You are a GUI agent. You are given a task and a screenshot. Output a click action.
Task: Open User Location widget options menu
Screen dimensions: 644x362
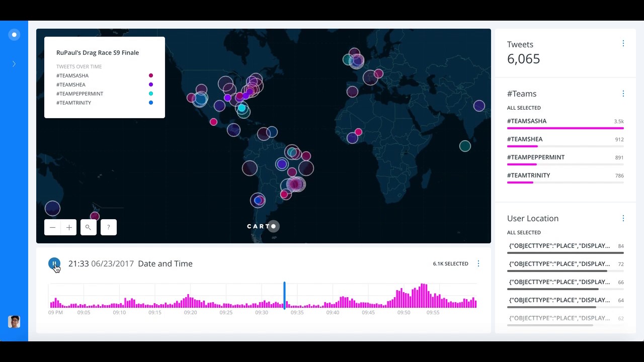pyautogui.click(x=623, y=218)
